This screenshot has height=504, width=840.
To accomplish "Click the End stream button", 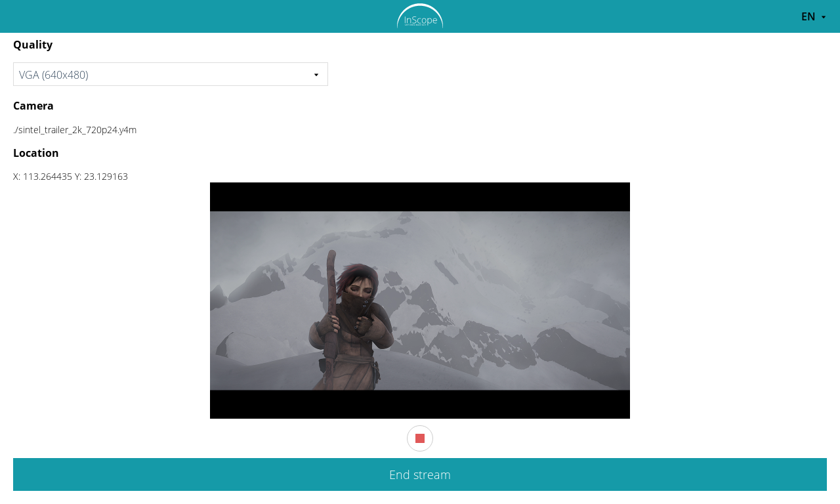I will [x=420, y=474].
